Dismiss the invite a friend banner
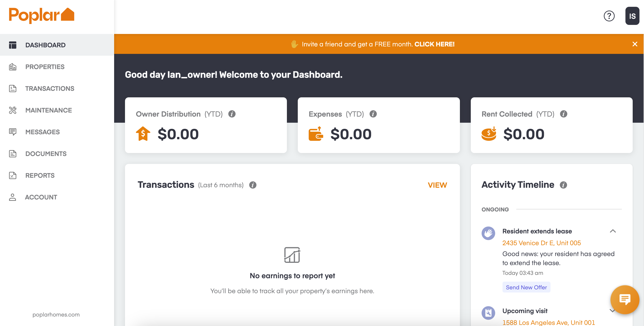Image resolution: width=644 pixels, height=326 pixels. click(x=634, y=44)
